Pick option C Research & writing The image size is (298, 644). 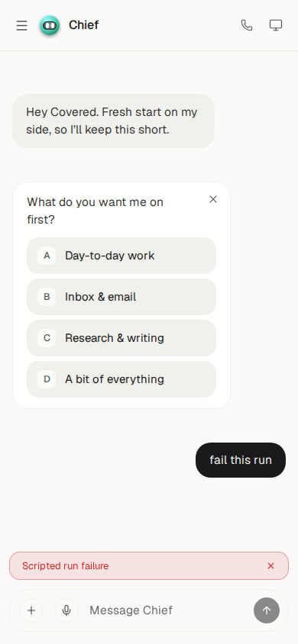tap(121, 338)
